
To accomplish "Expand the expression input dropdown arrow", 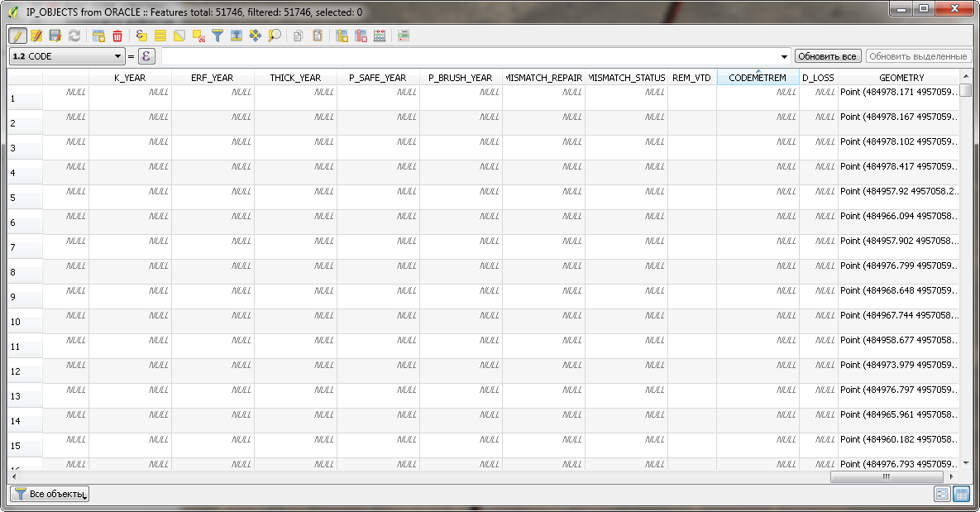I will coord(784,57).
